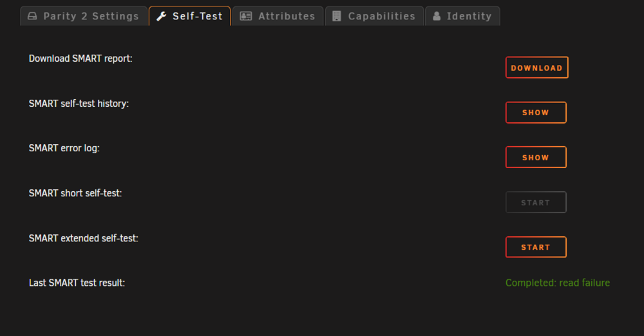This screenshot has height=336, width=644.
Task: Click the 'Last SMART test result:' label
Action: 77,283
